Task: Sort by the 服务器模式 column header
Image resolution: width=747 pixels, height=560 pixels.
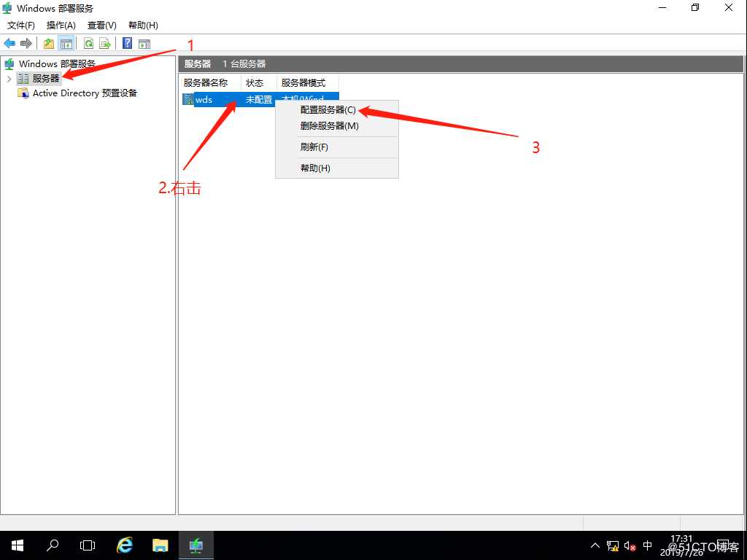Action: point(308,83)
